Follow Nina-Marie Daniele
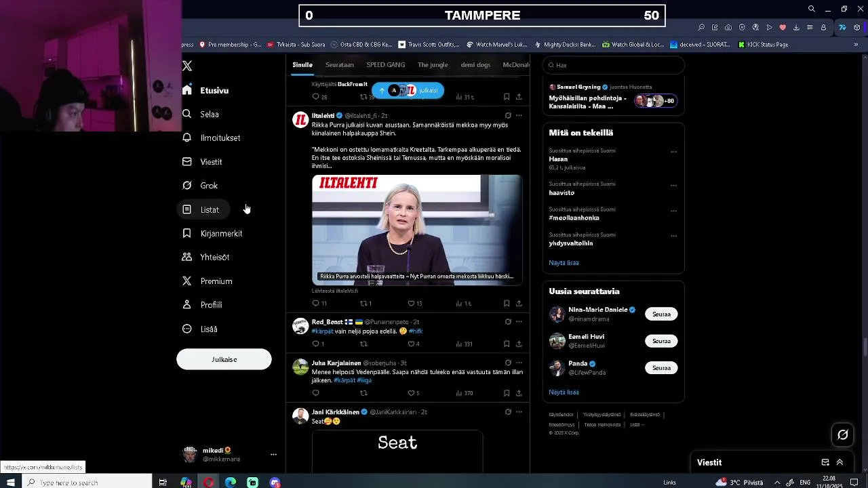868x488 pixels. [661, 314]
